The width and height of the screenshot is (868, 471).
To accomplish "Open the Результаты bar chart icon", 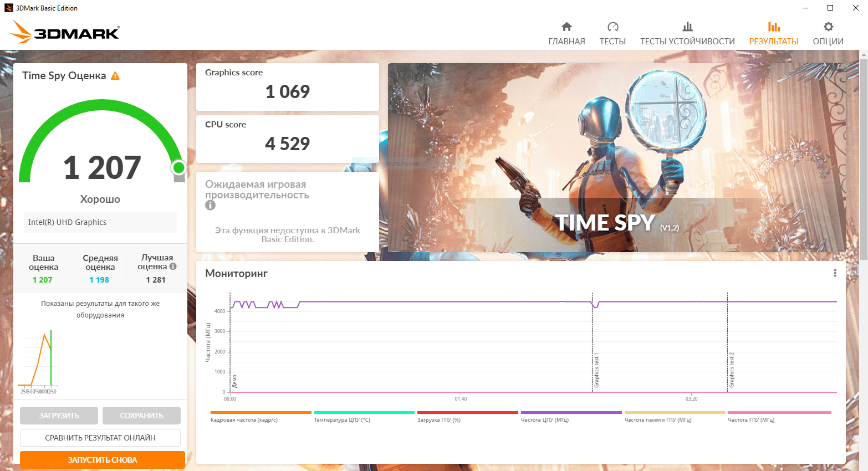I will click(x=774, y=27).
